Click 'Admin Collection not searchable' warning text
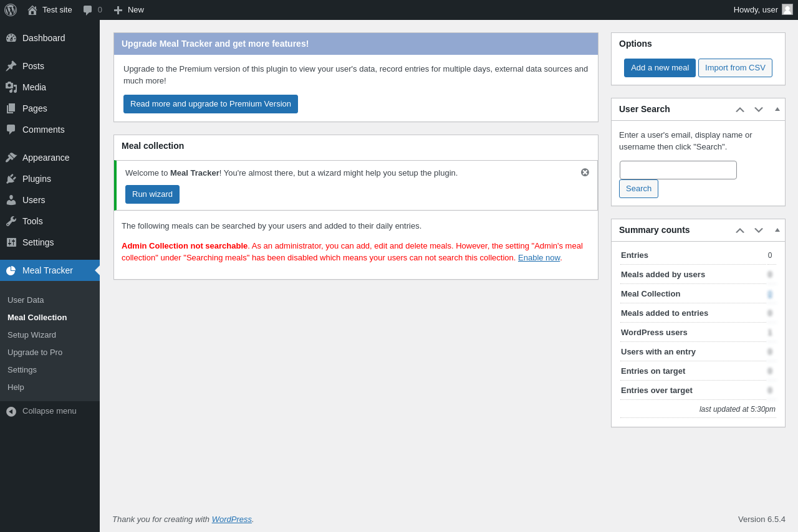 185,246
